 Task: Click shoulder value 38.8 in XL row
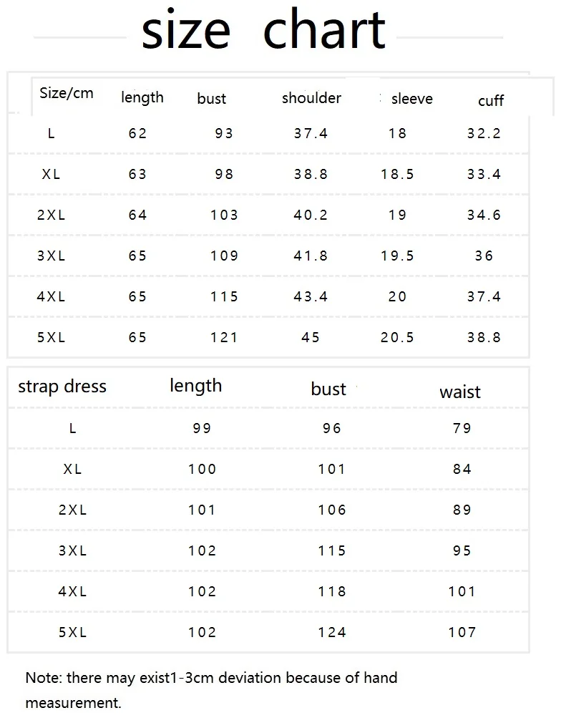click(311, 174)
